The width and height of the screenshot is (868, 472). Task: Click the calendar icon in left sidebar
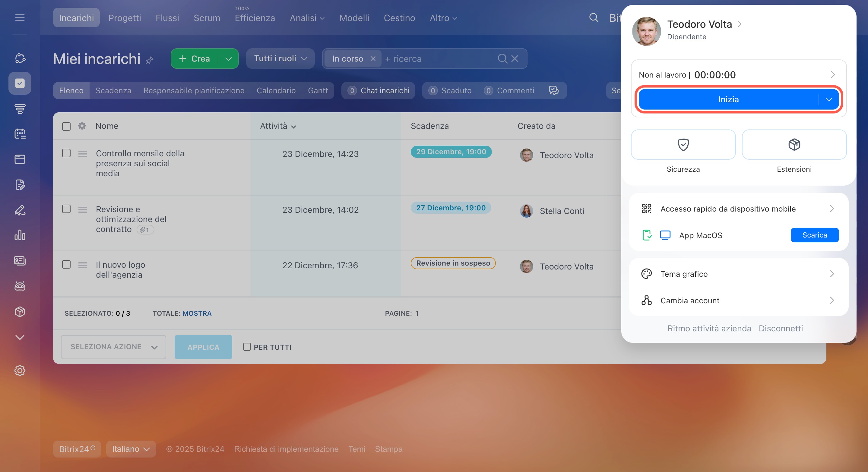tap(20, 134)
